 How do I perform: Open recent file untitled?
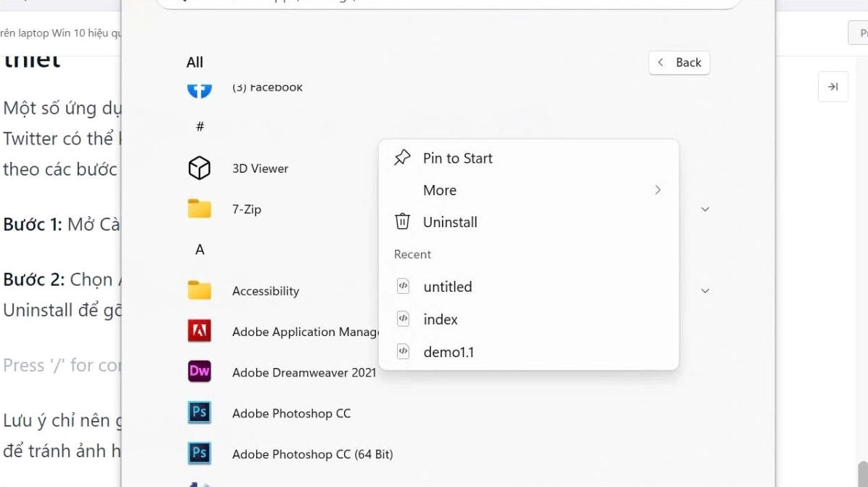point(447,287)
